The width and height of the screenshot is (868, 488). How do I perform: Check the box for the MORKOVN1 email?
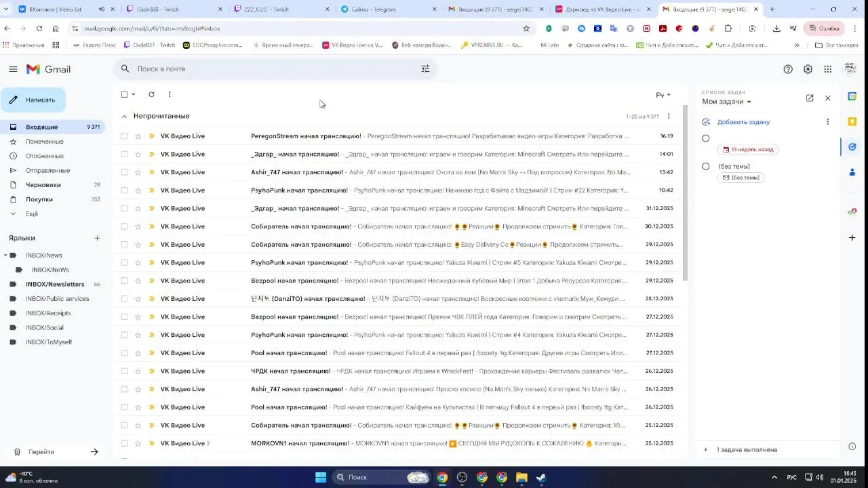[x=124, y=444]
